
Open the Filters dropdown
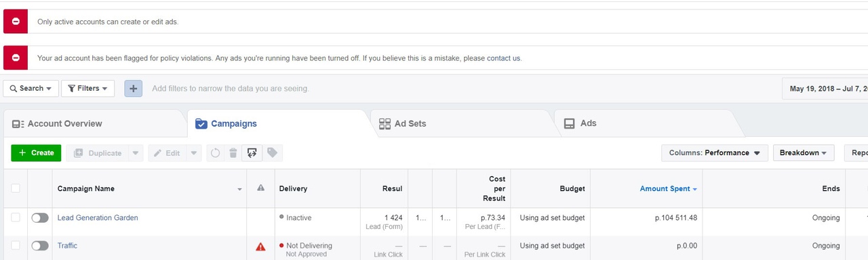tap(87, 88)
